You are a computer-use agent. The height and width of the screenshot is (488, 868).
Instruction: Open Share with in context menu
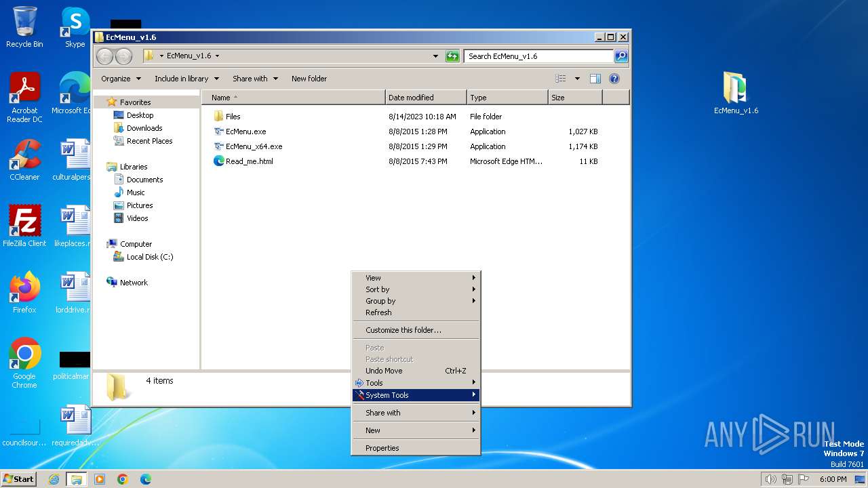(416, 413)
